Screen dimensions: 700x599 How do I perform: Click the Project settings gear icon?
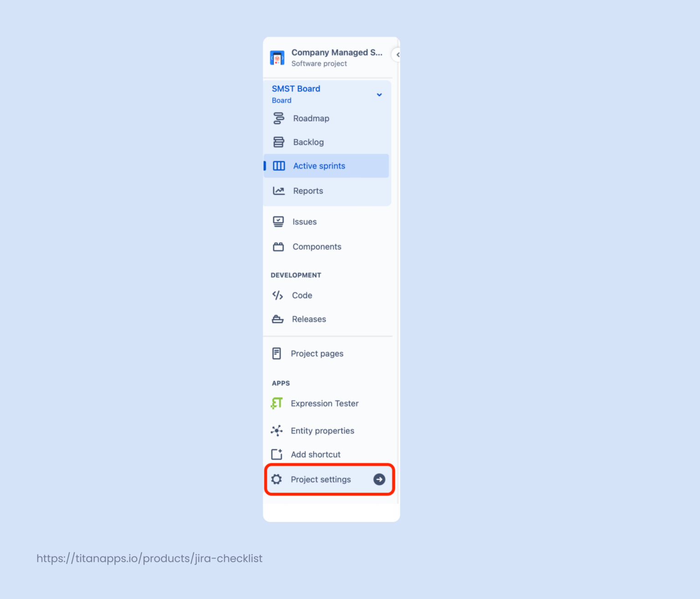(277, 479)
